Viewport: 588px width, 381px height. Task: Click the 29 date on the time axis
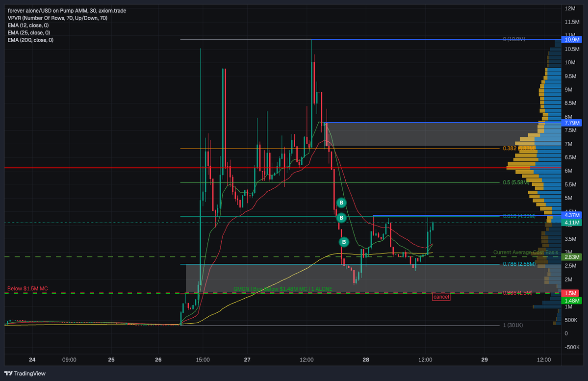coord(485,359)
